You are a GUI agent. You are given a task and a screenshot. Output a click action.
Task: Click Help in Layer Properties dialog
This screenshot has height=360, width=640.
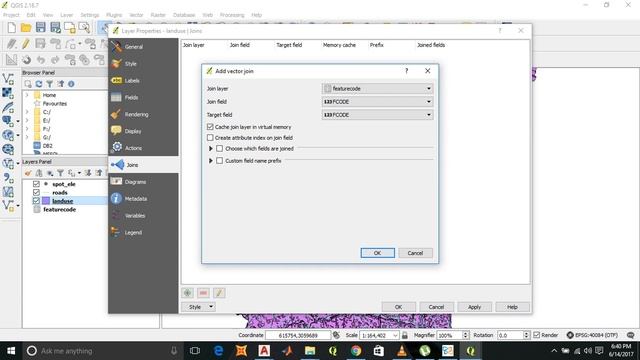[512, 307]
